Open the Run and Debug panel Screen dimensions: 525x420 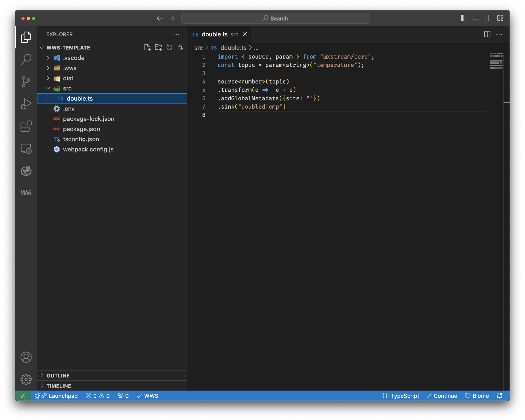tap(26, 104)
